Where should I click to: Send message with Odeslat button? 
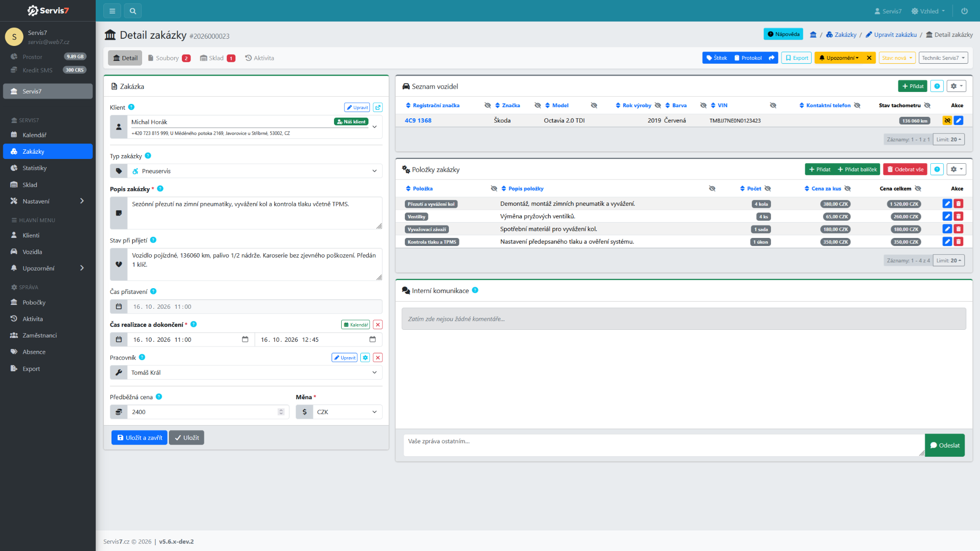(x=945, y=445)
